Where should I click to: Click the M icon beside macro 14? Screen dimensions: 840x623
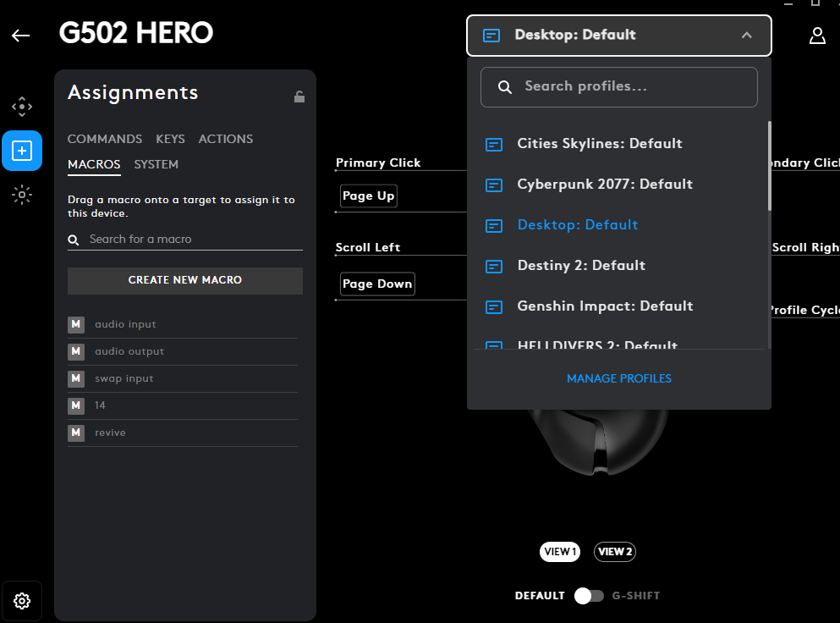(76, 405)
